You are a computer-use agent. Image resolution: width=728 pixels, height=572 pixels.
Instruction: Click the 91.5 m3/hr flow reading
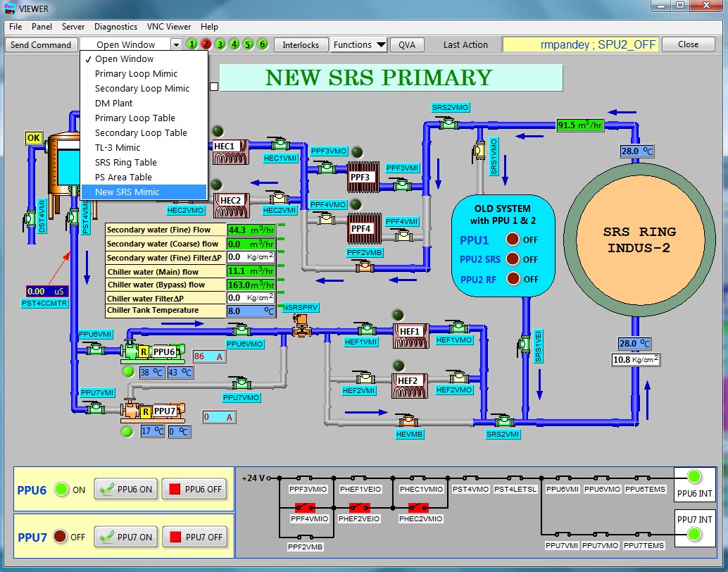click(580, 125)
